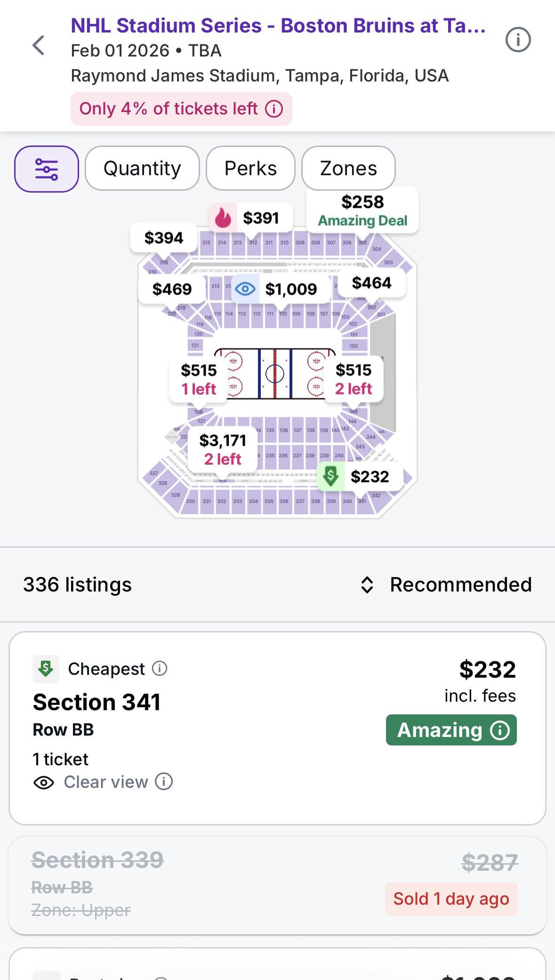Tap info icon next to Cheapest label

click(x=160, y=668)
